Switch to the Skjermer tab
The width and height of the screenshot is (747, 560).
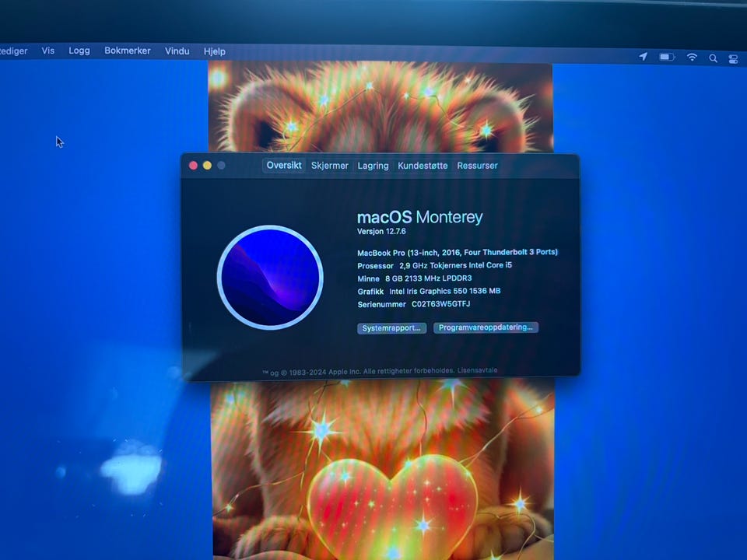tap(330, 166)
